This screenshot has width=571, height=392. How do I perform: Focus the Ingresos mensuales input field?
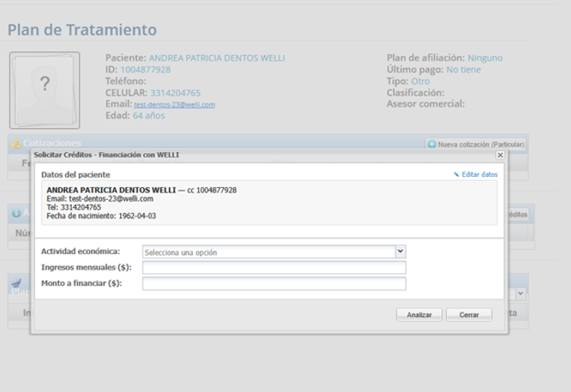coord(274,268)
